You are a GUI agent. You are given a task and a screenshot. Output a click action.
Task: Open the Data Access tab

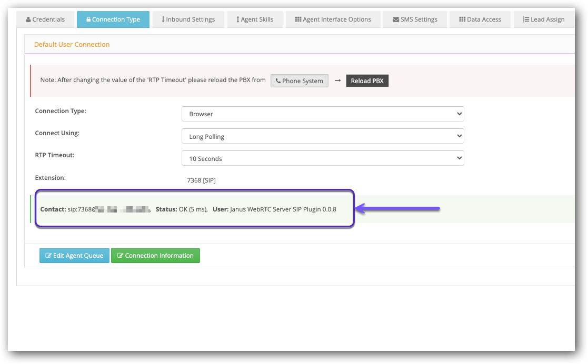pos(480,19)
